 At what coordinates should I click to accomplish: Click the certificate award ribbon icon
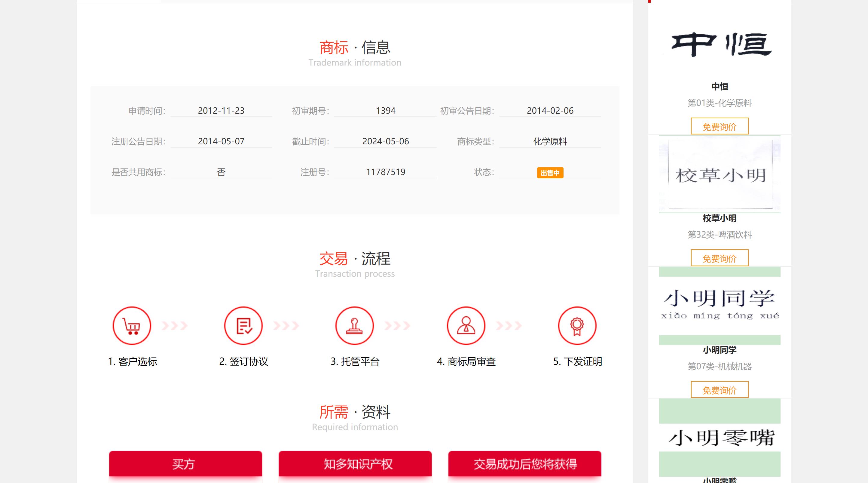click(x=577, y=325)
